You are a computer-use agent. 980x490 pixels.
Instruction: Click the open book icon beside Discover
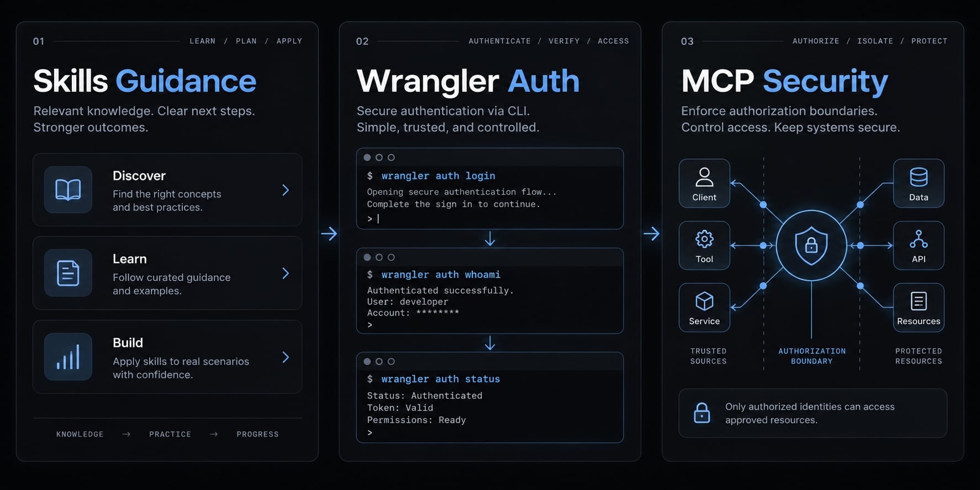[x=68, y=190]
